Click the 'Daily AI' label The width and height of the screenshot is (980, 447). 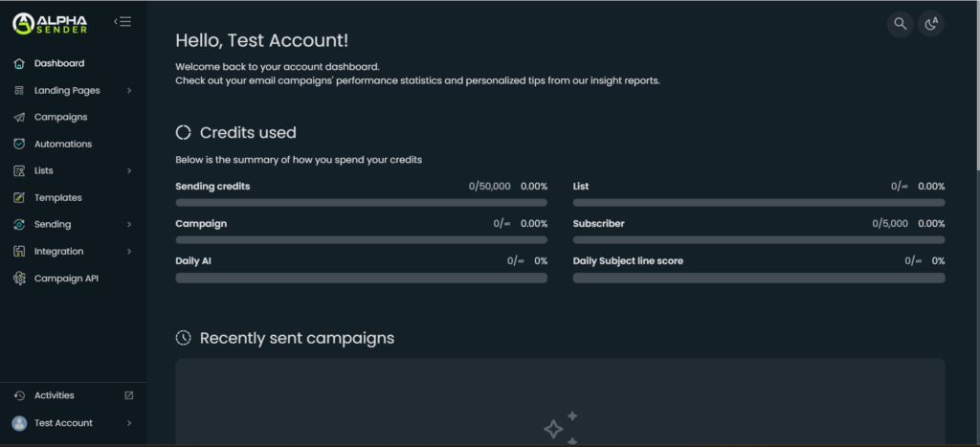(193, 261)
